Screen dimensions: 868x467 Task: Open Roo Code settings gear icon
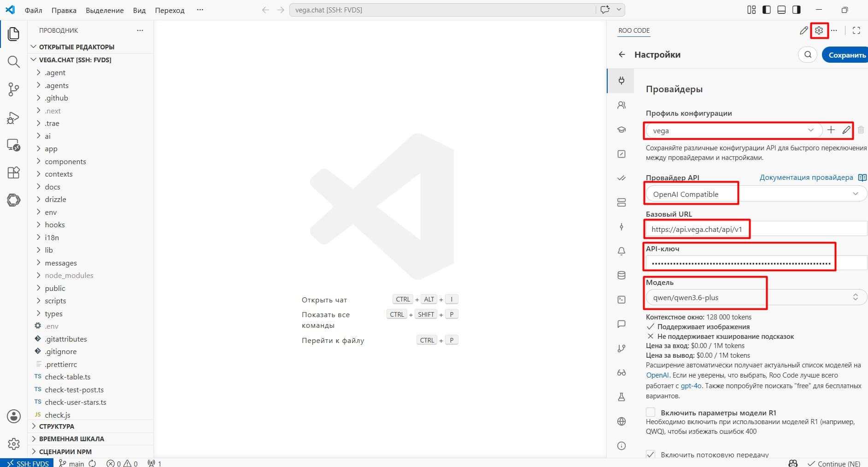tap(819, 30)
